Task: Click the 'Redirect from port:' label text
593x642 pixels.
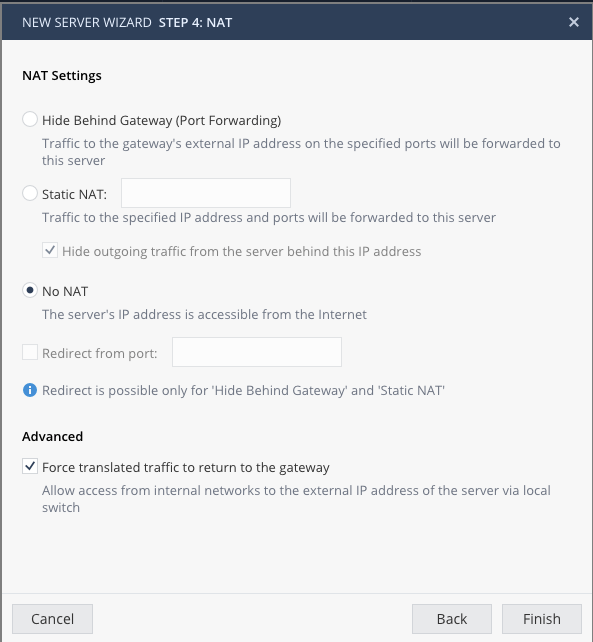Action: tap(100, 353)
